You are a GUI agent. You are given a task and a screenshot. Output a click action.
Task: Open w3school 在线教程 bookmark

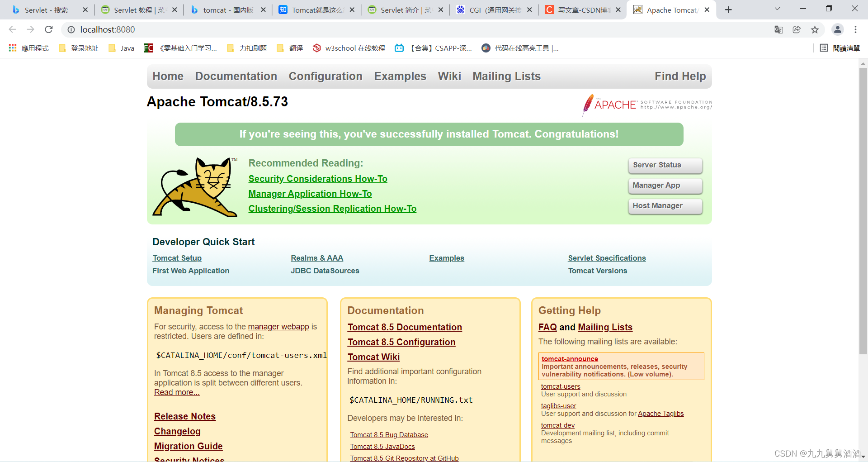349,48
